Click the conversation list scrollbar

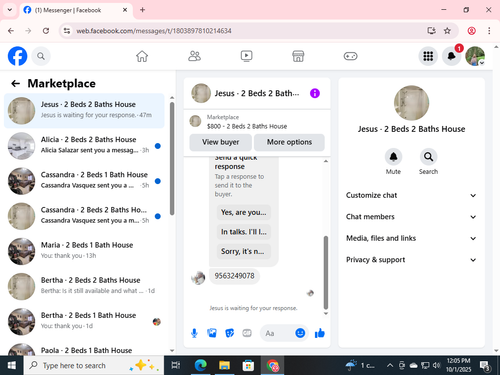tap(172, 158)
